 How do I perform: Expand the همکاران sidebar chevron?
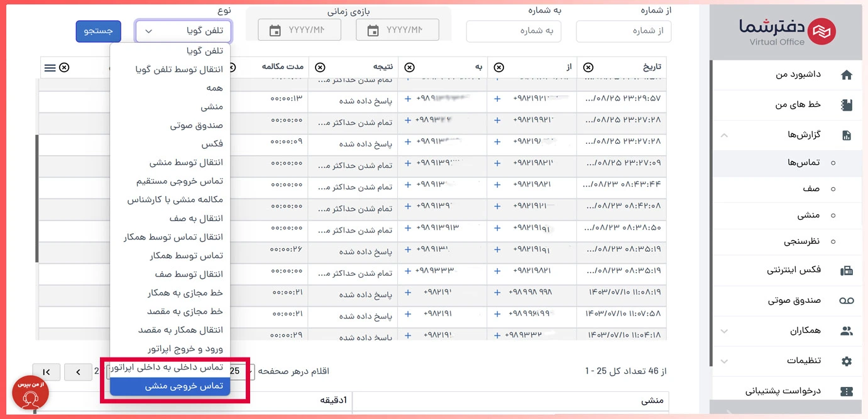point(723,331)
